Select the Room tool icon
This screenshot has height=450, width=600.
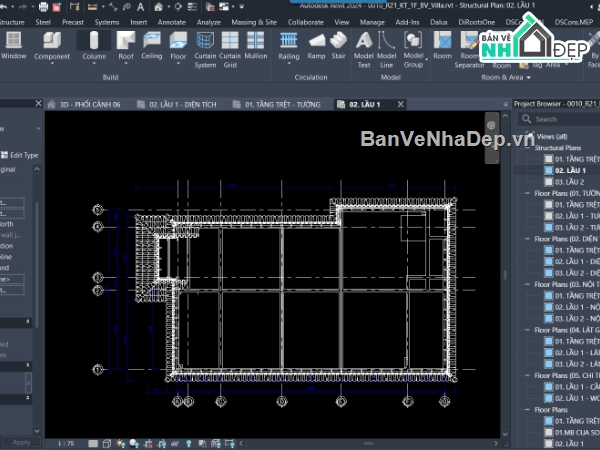(442, 40)
